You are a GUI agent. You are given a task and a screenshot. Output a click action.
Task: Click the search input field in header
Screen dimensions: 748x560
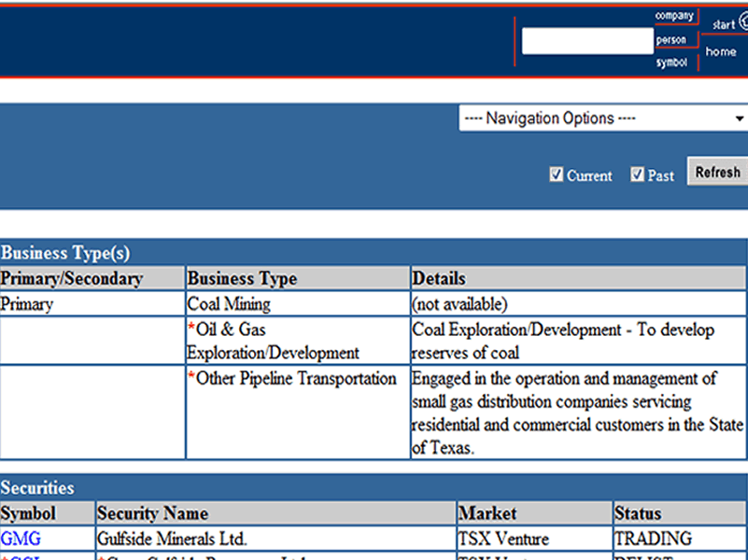coord(587,41)
